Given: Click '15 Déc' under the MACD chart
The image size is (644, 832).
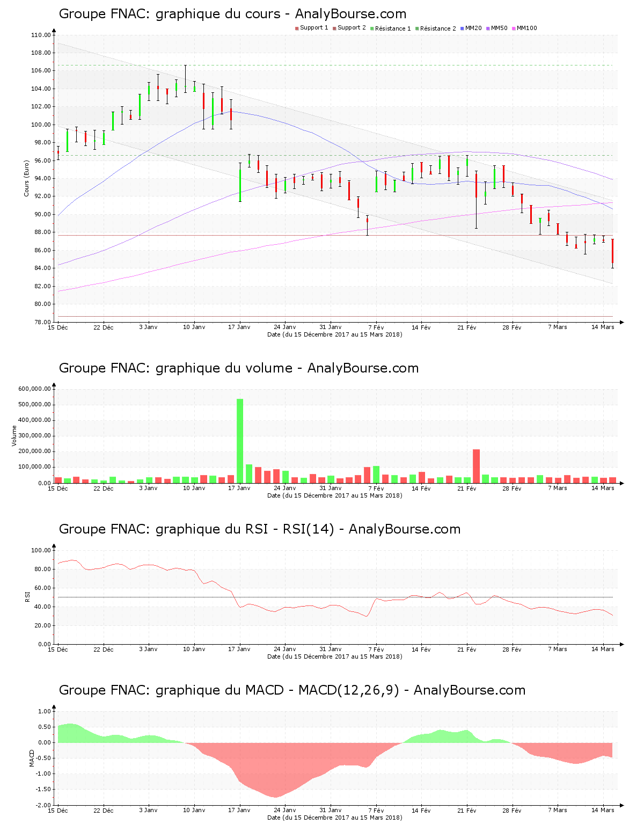Looking at the screenshot, I should pyautogui.click(x=58, y=811).
